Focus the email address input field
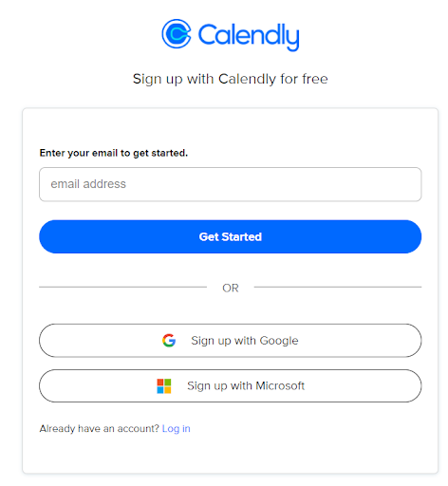This screenshot has width=448, height=486. point(231,184)
